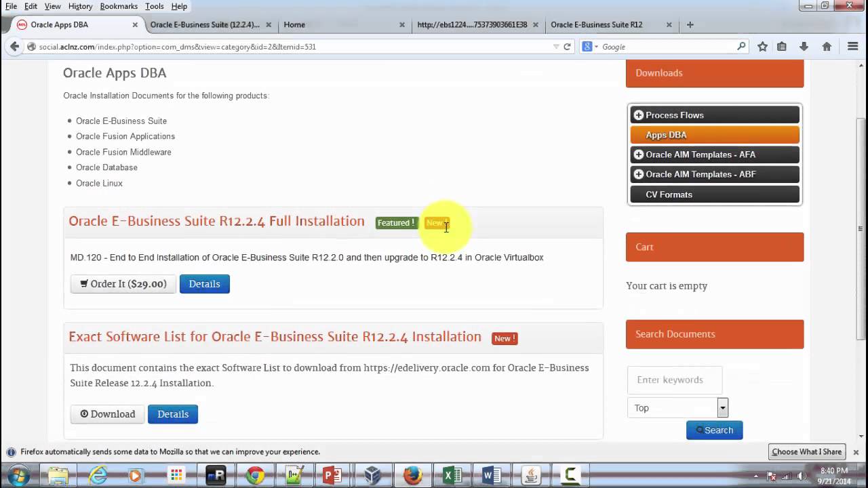Launch Internet Explorer from the taskbar
868x488 pixels.
tap(98, 476)
